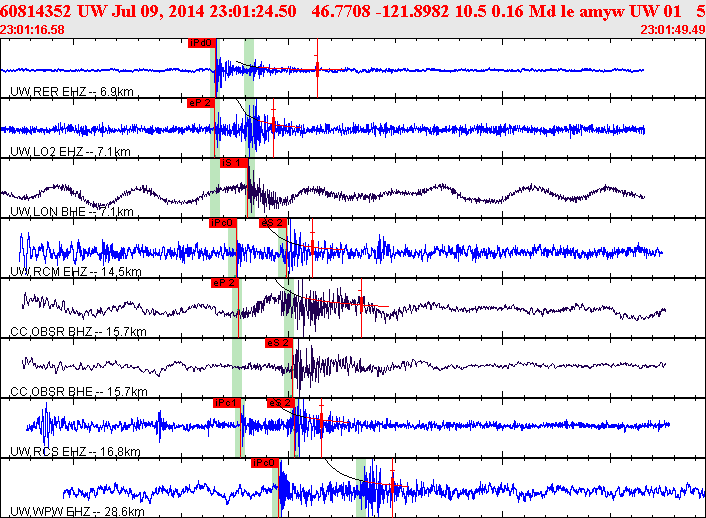Click the start time 23:01:16.58 label
The image size is (706, 518).
[x=32, y=30]
